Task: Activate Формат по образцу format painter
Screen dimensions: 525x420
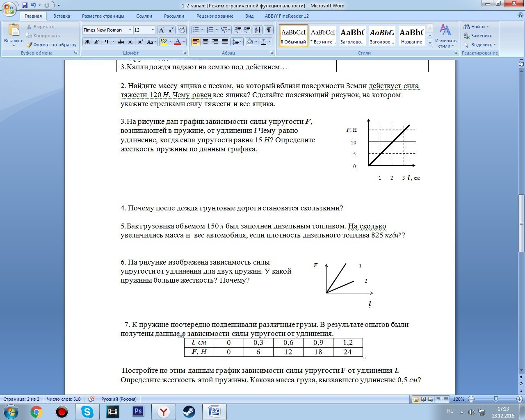Action: pyautogui.click(x=52, y=45)
